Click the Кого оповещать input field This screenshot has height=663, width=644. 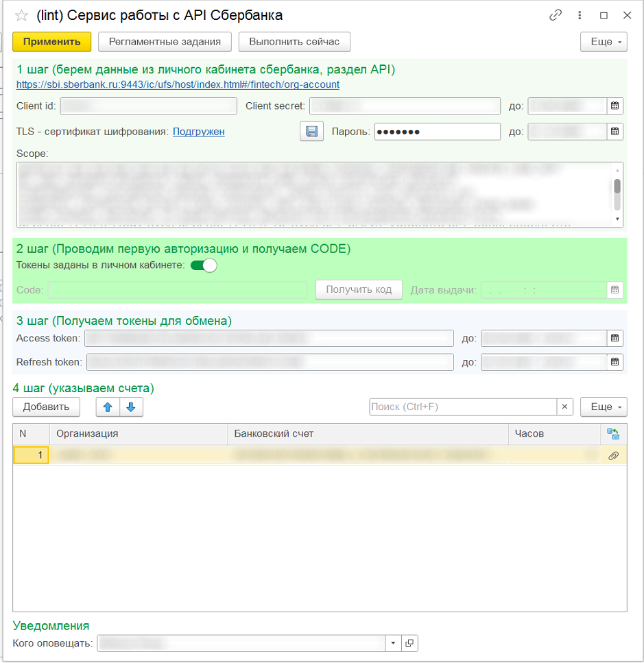[x=241, y=644]
